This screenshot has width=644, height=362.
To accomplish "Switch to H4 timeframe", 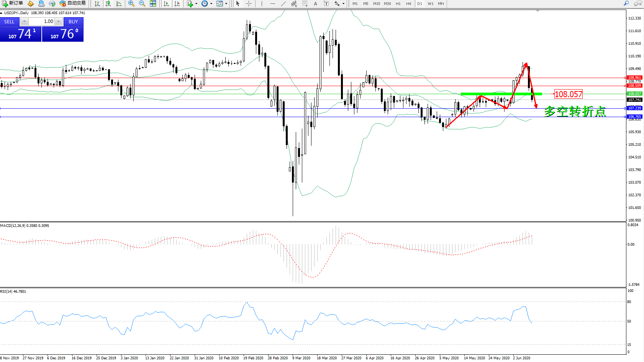I will tap(409, 3).
